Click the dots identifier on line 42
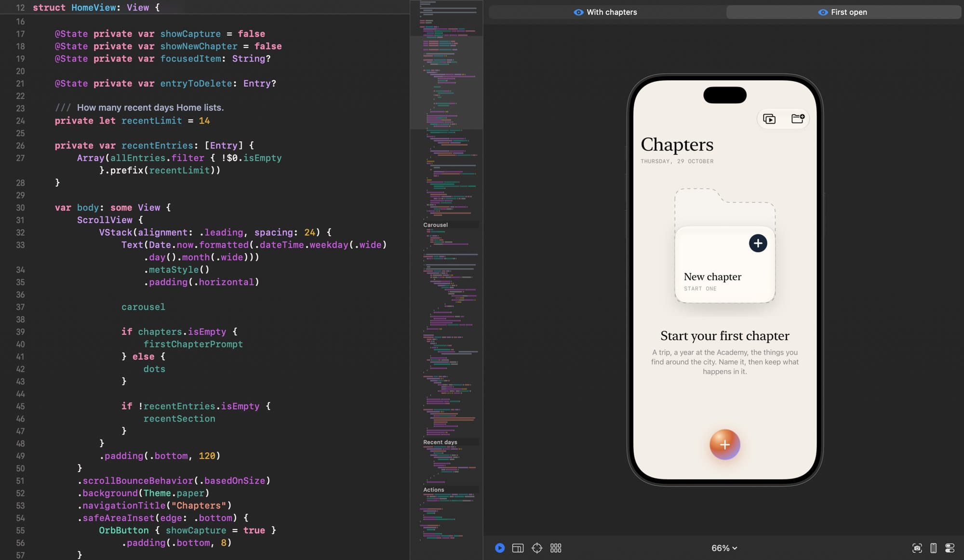This screenshot has width=964, height=560. (154, 369)
